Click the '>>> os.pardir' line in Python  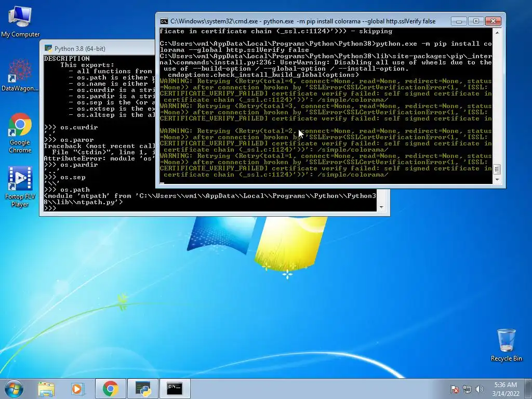pos(71,165)
